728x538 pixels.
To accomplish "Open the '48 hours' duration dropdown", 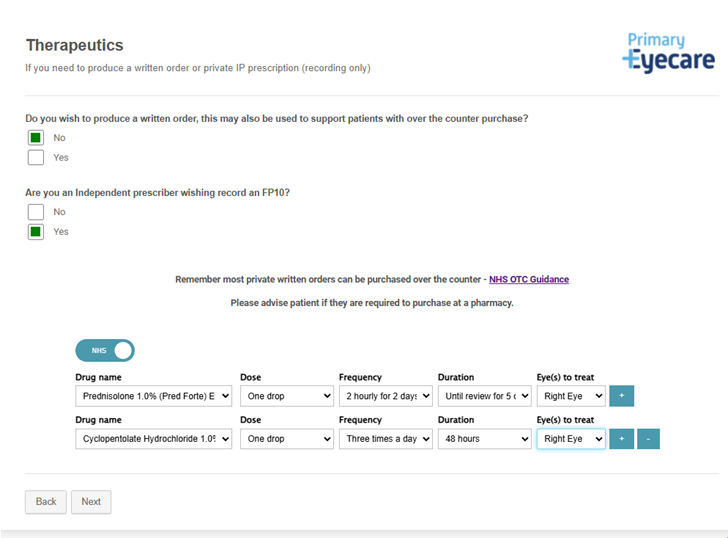I will (484, 439).
